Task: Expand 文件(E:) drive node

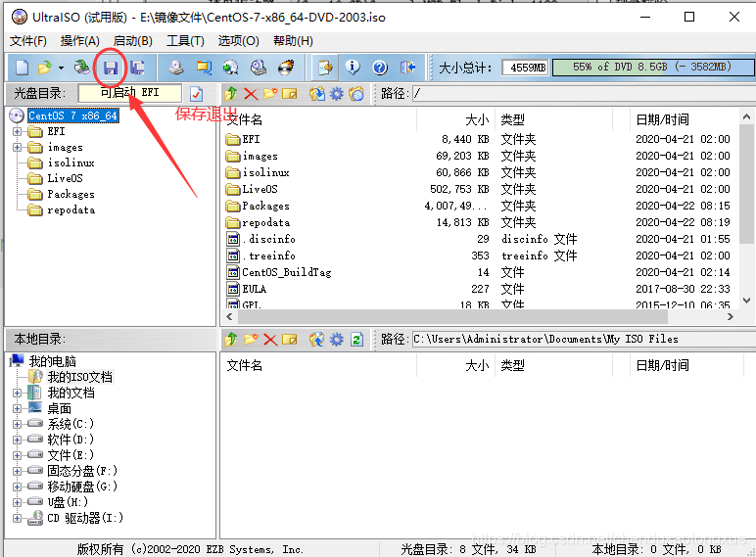Action: 17,456
